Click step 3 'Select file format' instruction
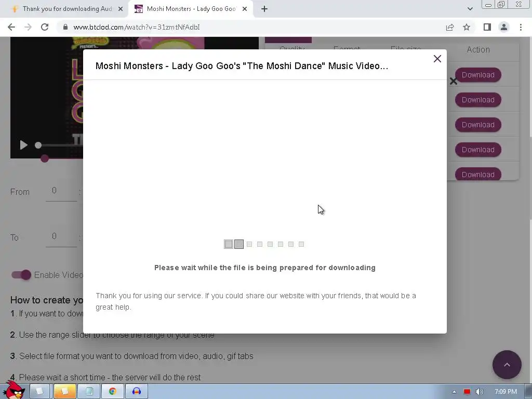Screen dimensions: 532x399 point(131,356)
